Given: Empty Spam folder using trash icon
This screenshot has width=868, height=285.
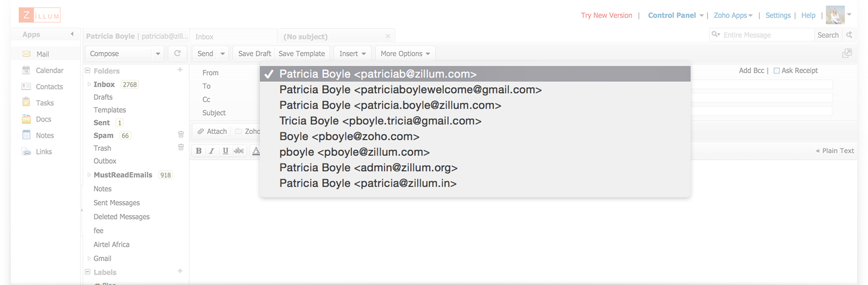Looking at the screenshot, I should pos(181,134).
